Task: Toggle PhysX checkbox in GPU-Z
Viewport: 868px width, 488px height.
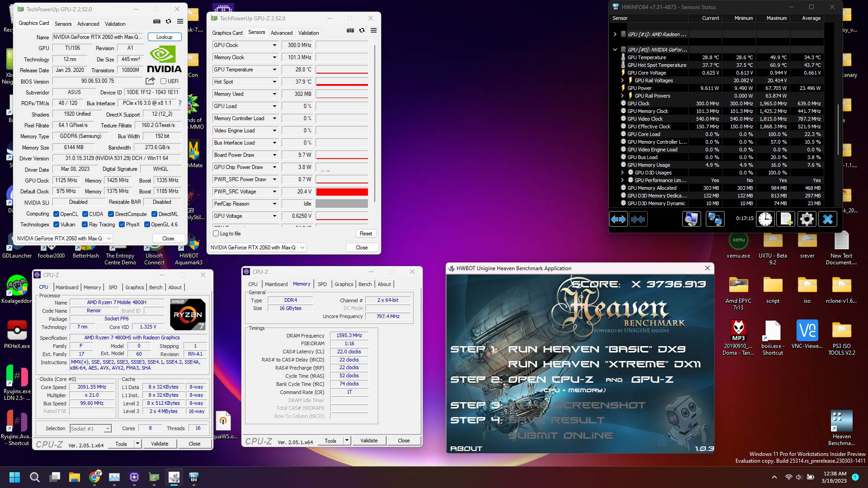Action: 122,225
